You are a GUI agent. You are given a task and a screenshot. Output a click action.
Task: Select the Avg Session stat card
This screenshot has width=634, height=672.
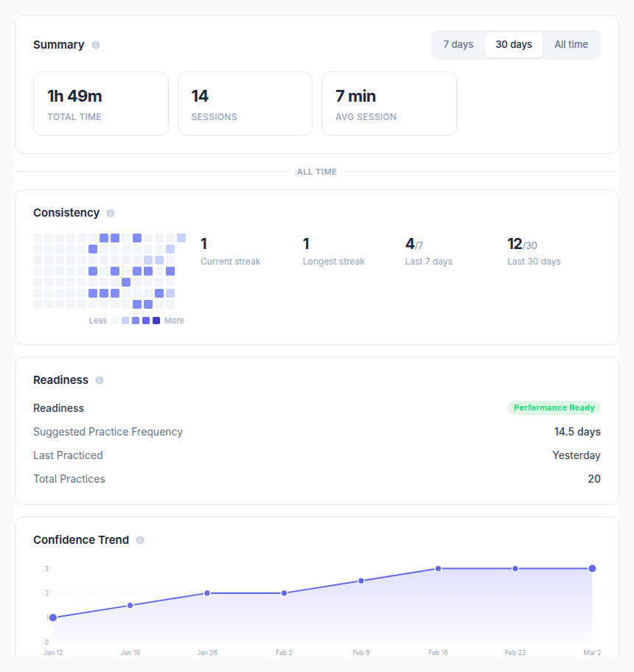click(x=389, y=103)
